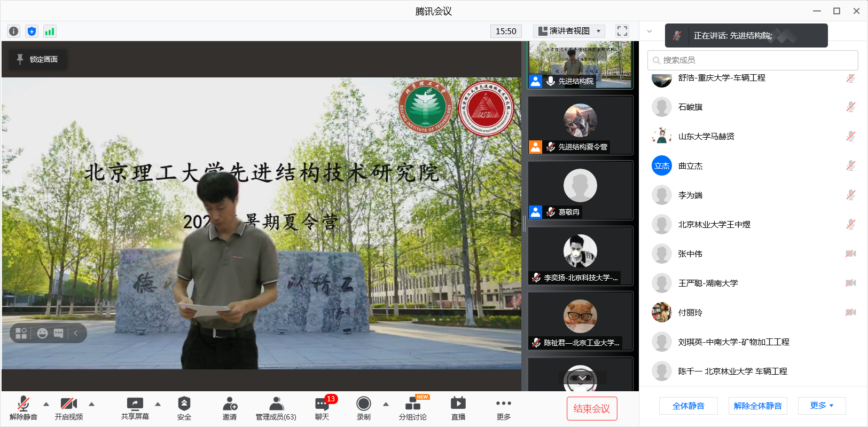Click 全体静音 to mute everyone
This screenshot has width=868, height=427.
[688, 406]
